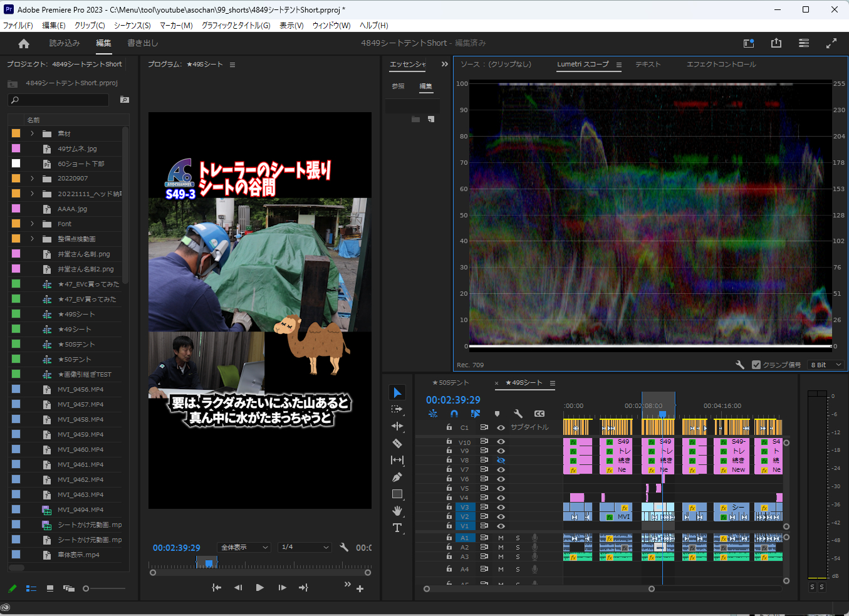Move the timeline horizontal zoom scrollbar
Viewport: 849px width, 616px height.
539,588
